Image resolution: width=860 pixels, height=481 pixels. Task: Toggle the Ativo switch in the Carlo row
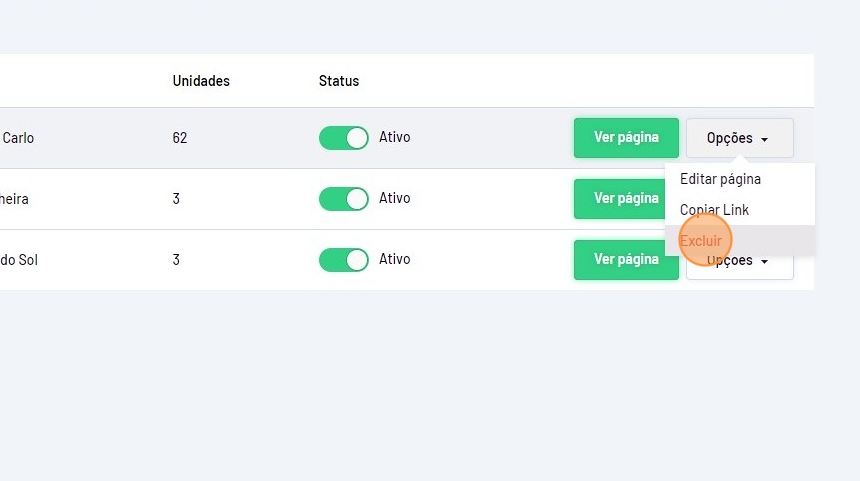pyautogui.click(x=344, y=138)
